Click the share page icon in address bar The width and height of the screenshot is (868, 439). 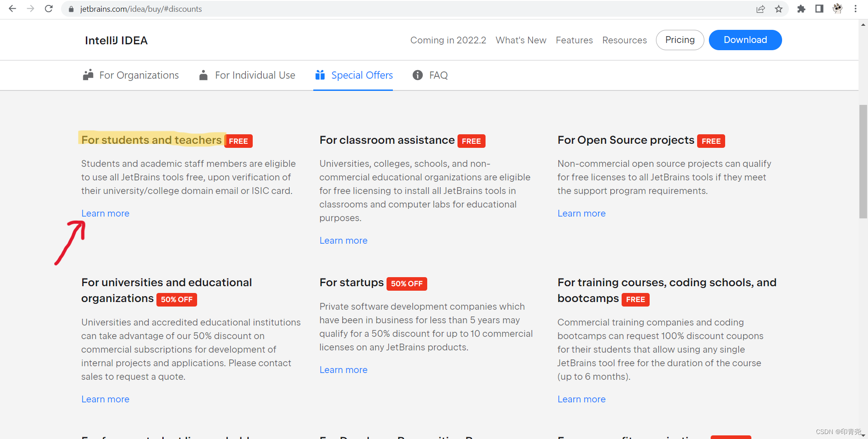[x=760, y=9]
